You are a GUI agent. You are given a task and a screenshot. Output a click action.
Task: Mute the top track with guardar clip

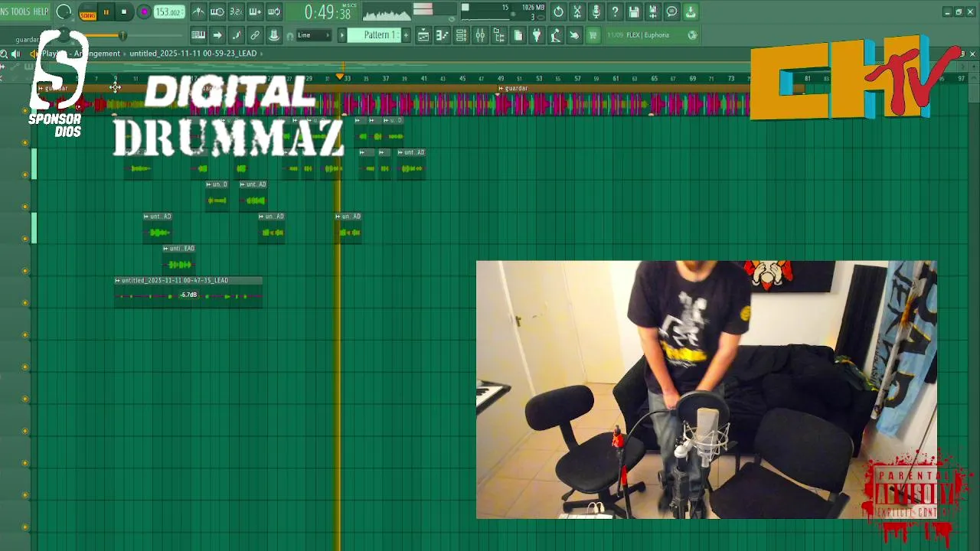25,111
